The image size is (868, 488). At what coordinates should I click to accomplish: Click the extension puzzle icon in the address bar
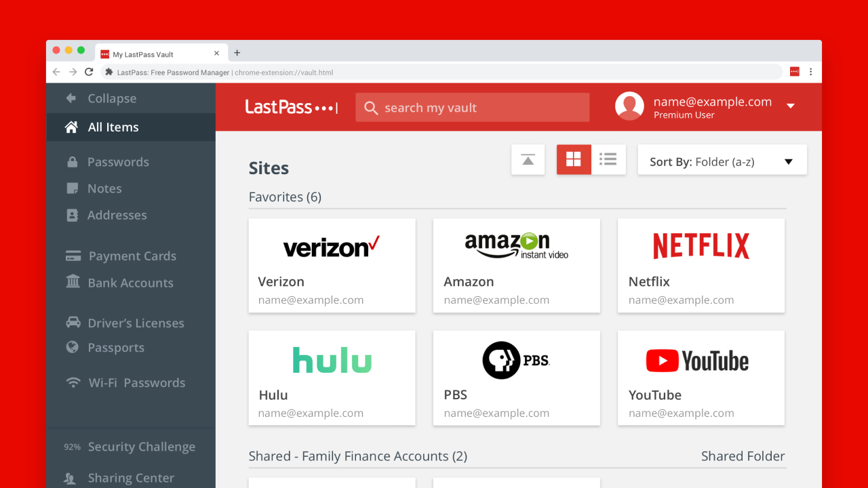point(109,73)
